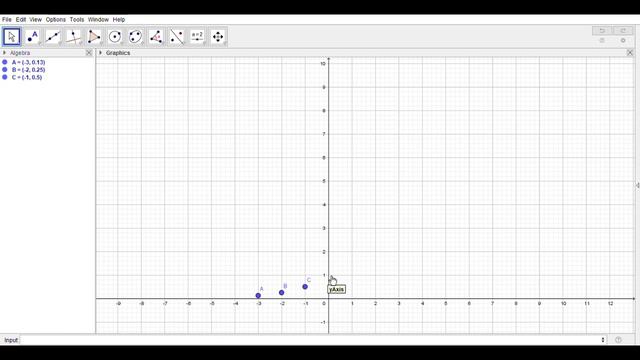Click the 5 label on the y-axis
This screenshot has width=640, height=360.
(324, 181)
